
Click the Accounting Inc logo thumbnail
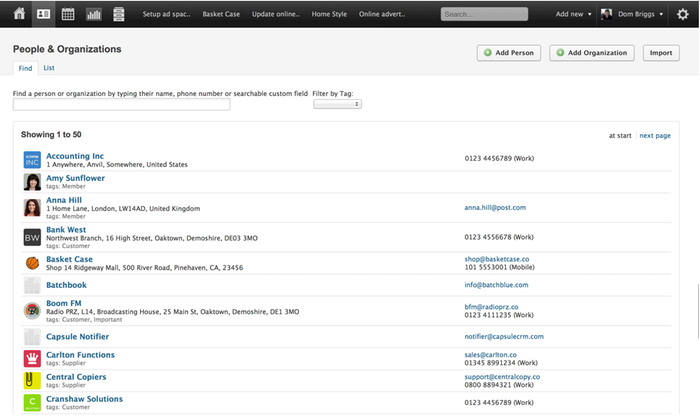tap(32, 160)
